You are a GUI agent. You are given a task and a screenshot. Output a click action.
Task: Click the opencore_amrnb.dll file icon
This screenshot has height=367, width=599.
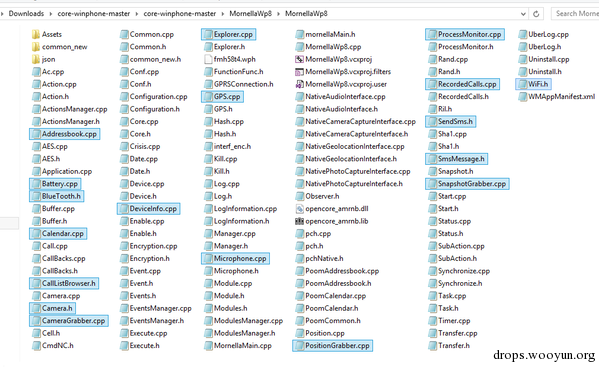click(x=300, y=209)
